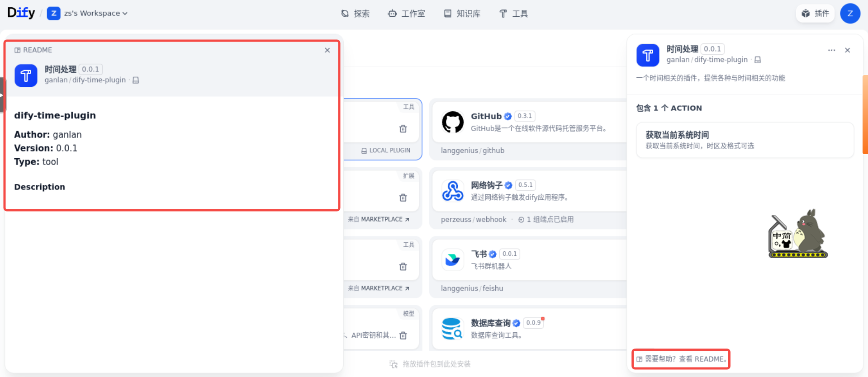Image resolution: width=868 pixels, height=377 pixels.
Task: Click local plugin icon in detail panel header
Action: pos(758,60)
